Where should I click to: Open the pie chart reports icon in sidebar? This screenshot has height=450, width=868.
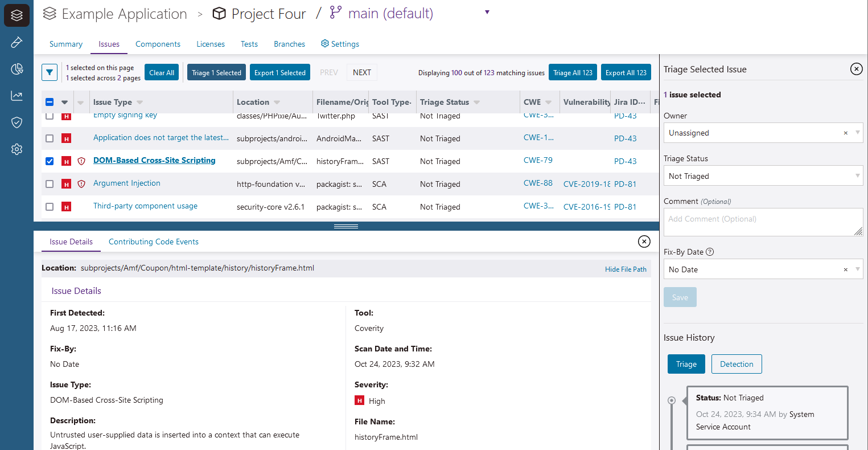(17, 68)
